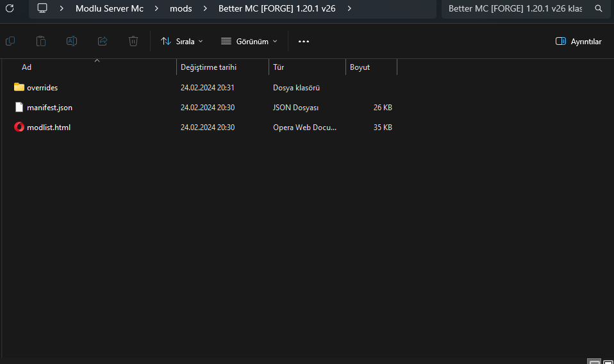Click the search magnifier icon
The width and height of the screenshot is (614, 364).
pyautogui.click(x=599, y=8)
